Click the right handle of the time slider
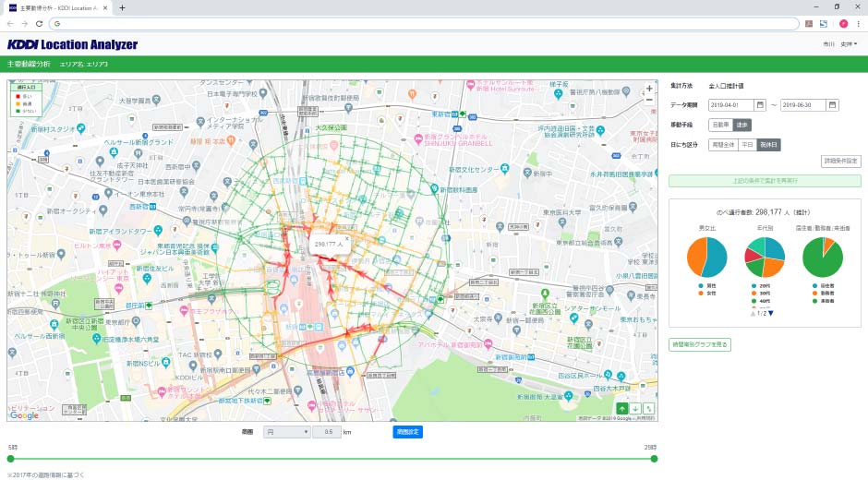 click(654, 458)
